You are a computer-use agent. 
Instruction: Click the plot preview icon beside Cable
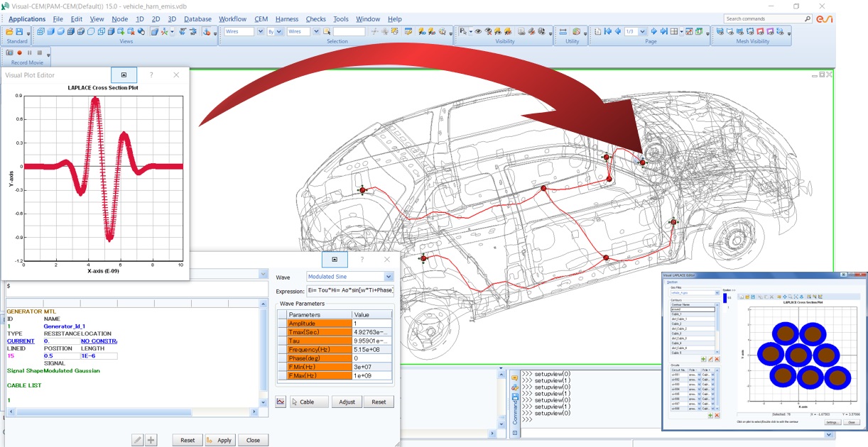click(281, 402)
